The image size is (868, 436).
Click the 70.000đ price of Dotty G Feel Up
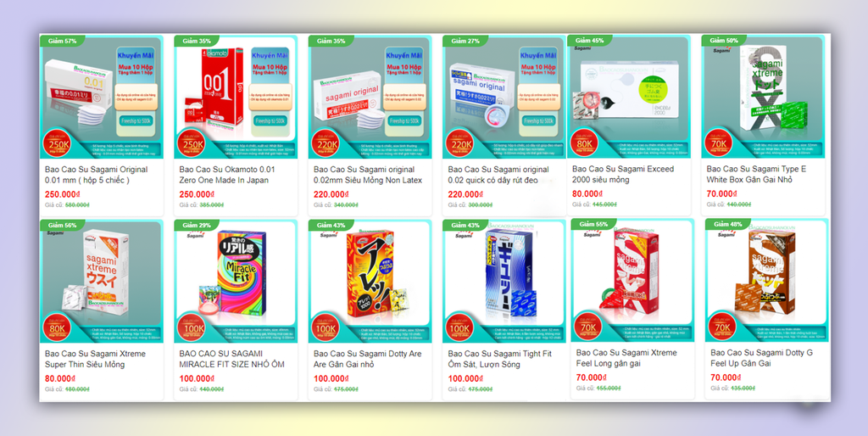click(726, 377)
